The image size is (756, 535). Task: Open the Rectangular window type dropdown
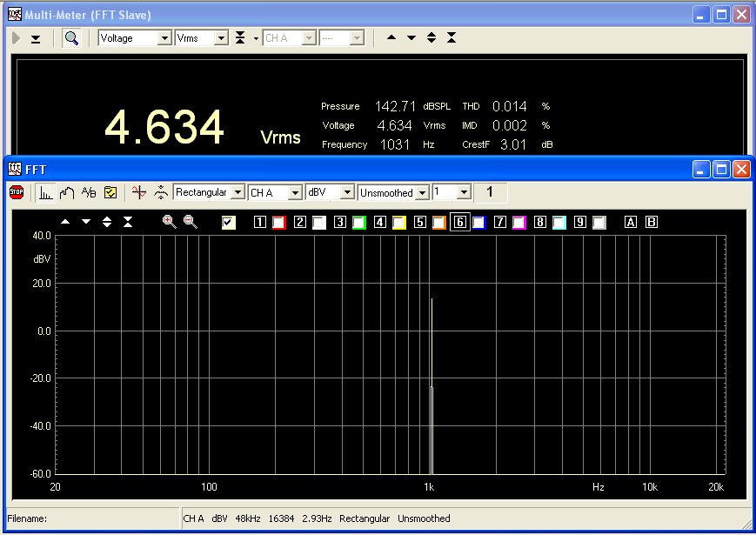[209, 192]
